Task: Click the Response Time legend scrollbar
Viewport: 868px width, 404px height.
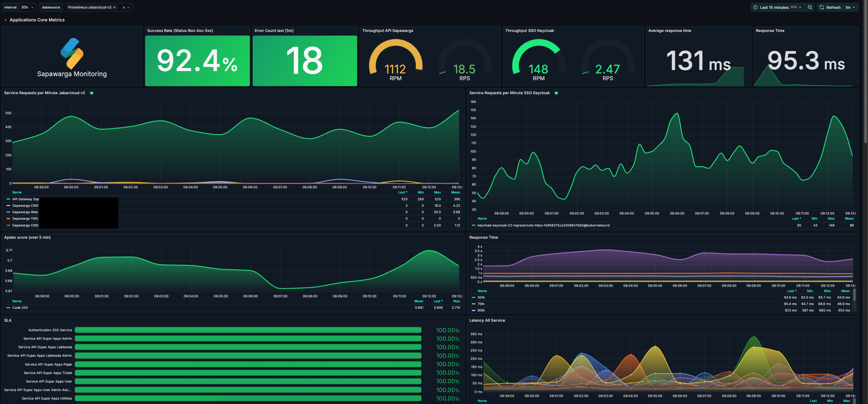Action: 854,295
